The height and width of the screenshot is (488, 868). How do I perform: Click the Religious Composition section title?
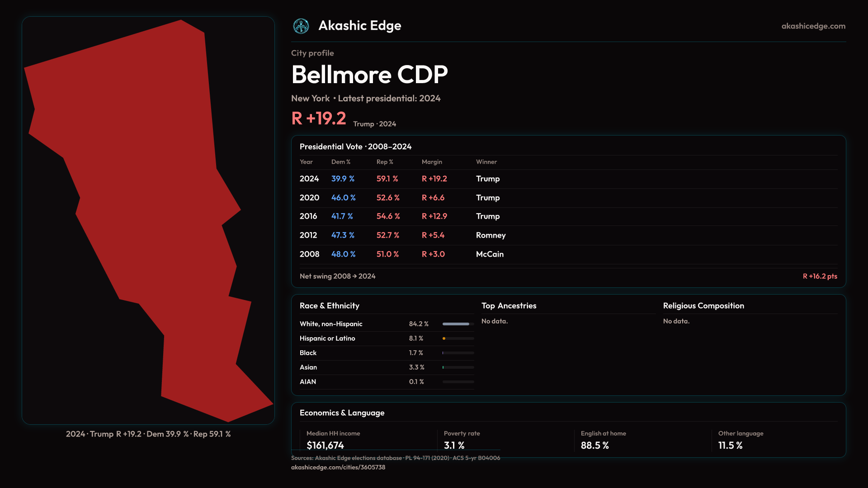tap(703, 306)
